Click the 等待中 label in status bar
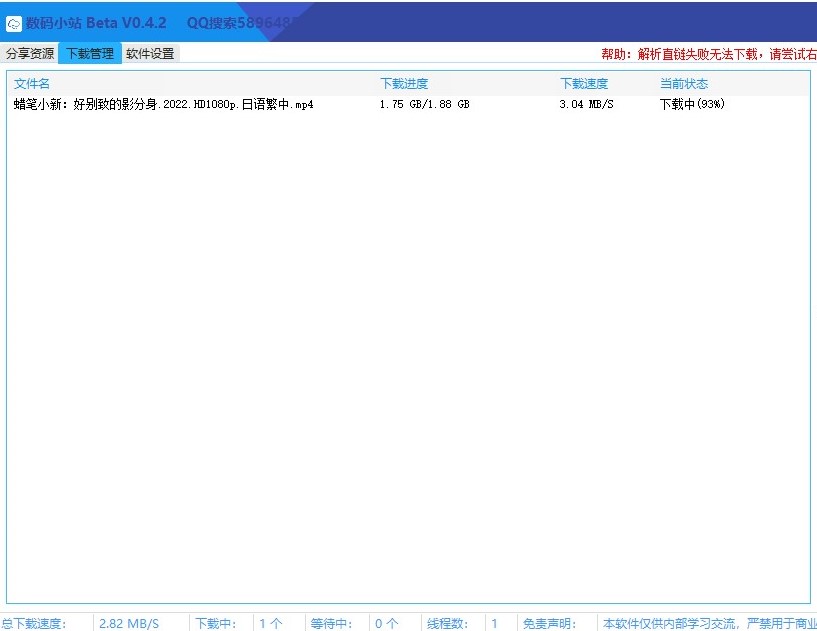This screenshot has height=631, width=817. (331, 623)
